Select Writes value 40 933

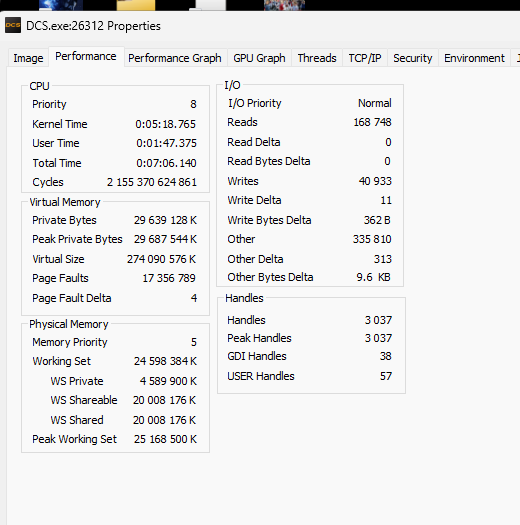(x=375, y=181)
